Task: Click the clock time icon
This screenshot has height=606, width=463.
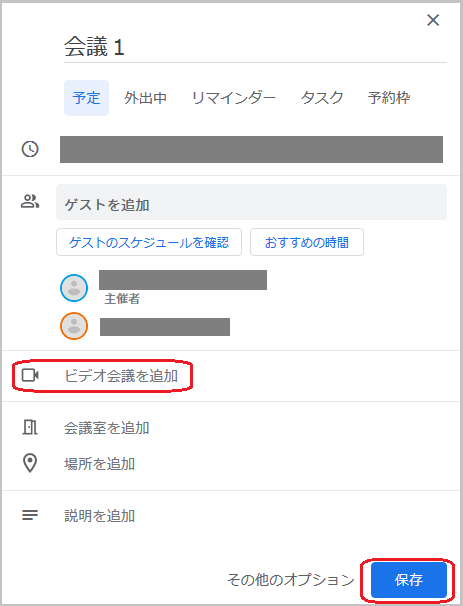Action: pos(30,149)
